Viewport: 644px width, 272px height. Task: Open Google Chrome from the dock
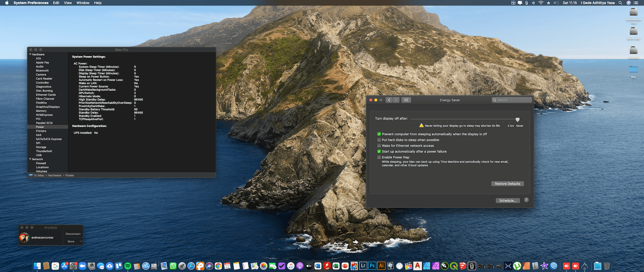click(x=218, y=266)
